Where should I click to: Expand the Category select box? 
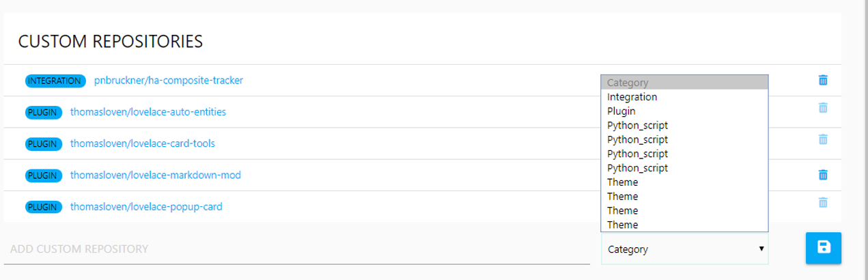pos(684,249)
